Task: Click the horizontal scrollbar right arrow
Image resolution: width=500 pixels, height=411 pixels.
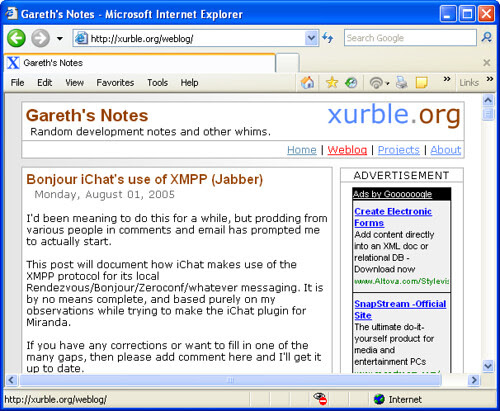Action: (474, 380)
